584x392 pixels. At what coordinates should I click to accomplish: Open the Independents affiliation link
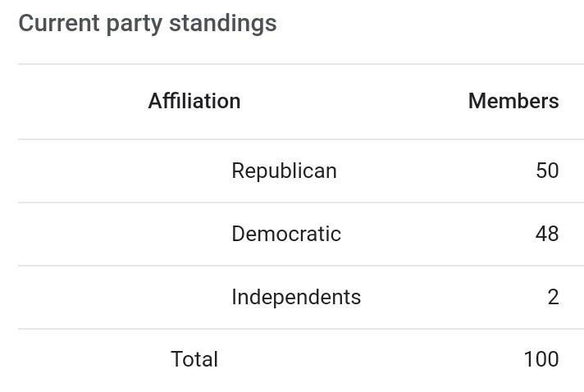pos(296,297)
